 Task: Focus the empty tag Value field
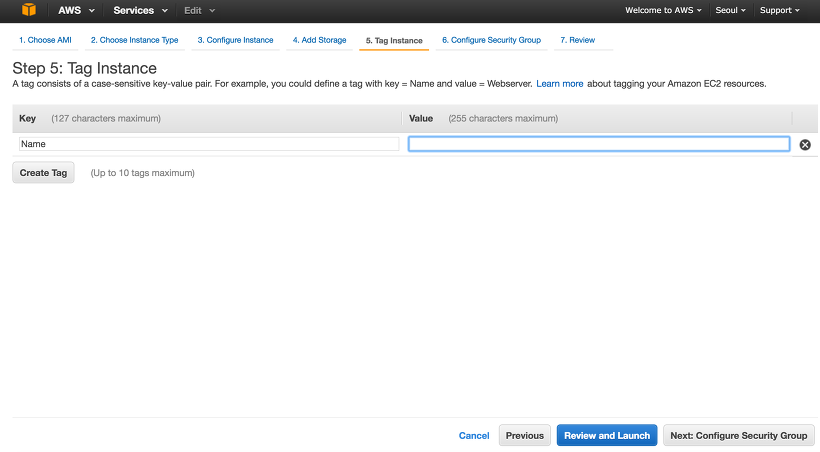(599, 144)
